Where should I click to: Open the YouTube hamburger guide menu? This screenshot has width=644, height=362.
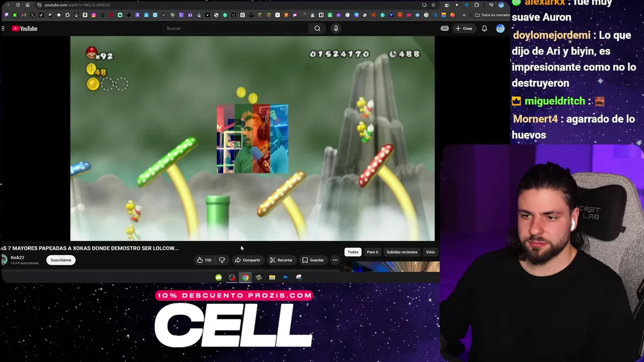[x=3, y=29]
